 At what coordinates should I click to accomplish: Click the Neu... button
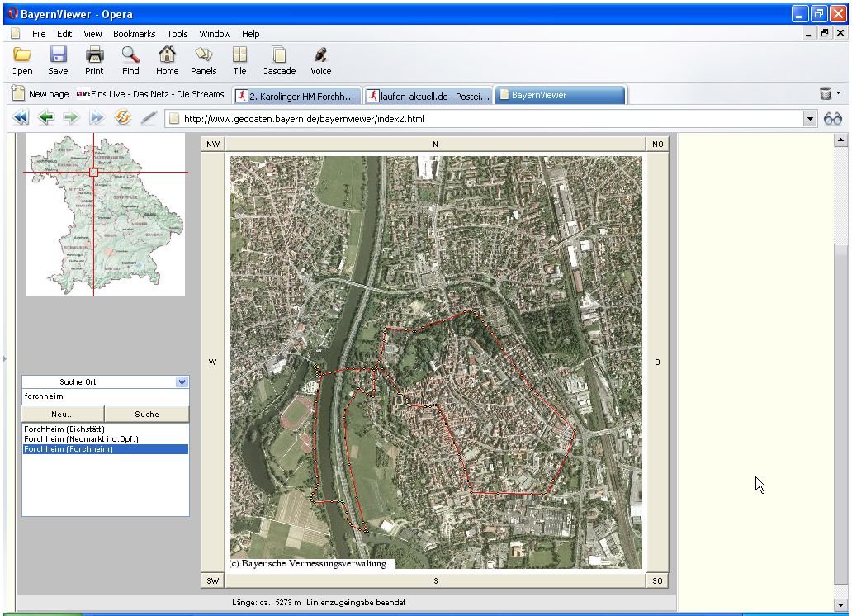point(63,414)
